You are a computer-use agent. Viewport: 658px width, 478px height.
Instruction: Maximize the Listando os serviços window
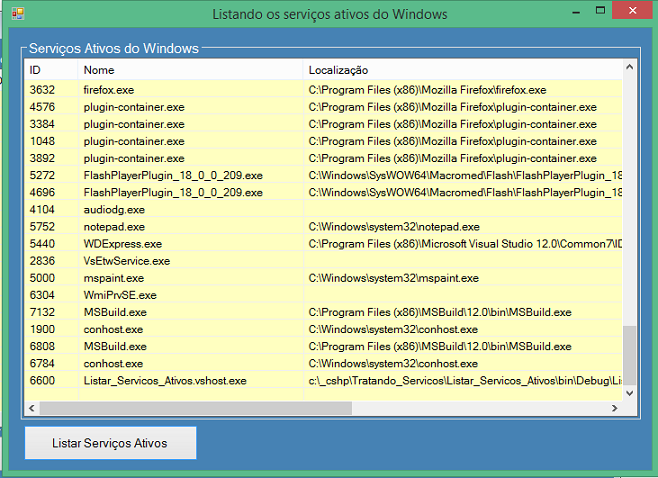[x=601, y=11]
